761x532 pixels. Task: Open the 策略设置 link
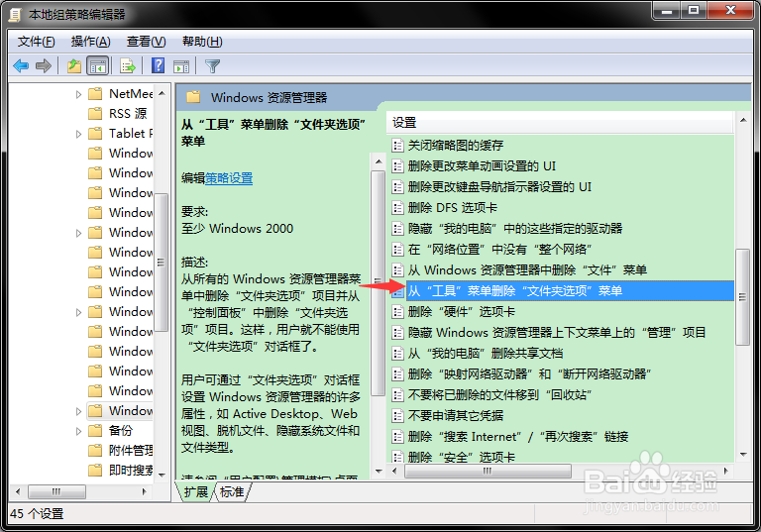click(x=229, y=178)
